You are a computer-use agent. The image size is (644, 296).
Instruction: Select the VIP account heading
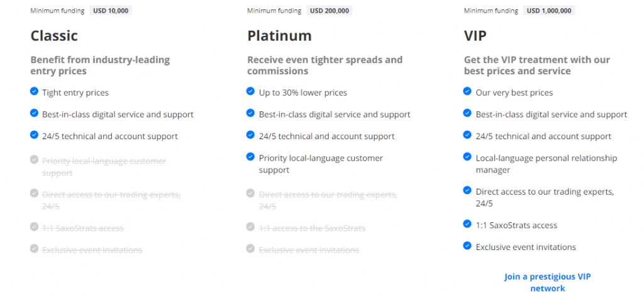(475, 36)
